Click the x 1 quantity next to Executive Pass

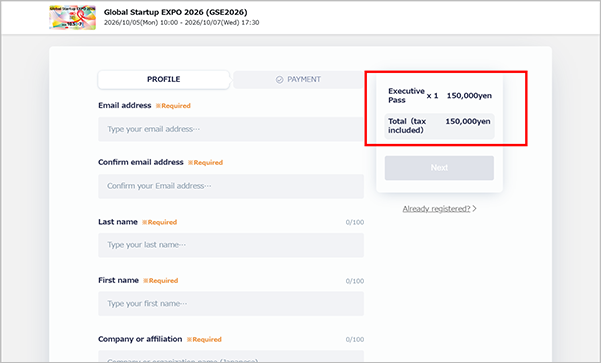432,96
